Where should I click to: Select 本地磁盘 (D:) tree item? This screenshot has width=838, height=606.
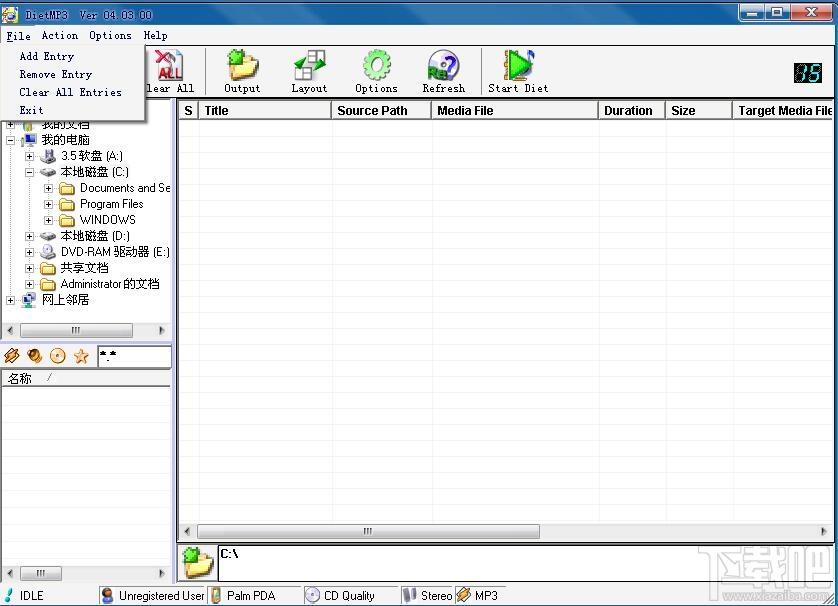tap(95, 236)
